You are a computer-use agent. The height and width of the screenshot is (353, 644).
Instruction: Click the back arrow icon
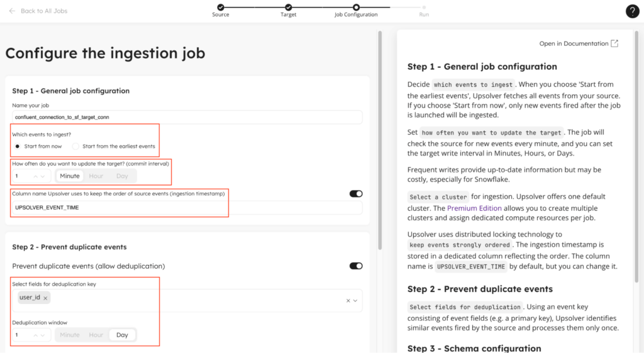point(12,11)
